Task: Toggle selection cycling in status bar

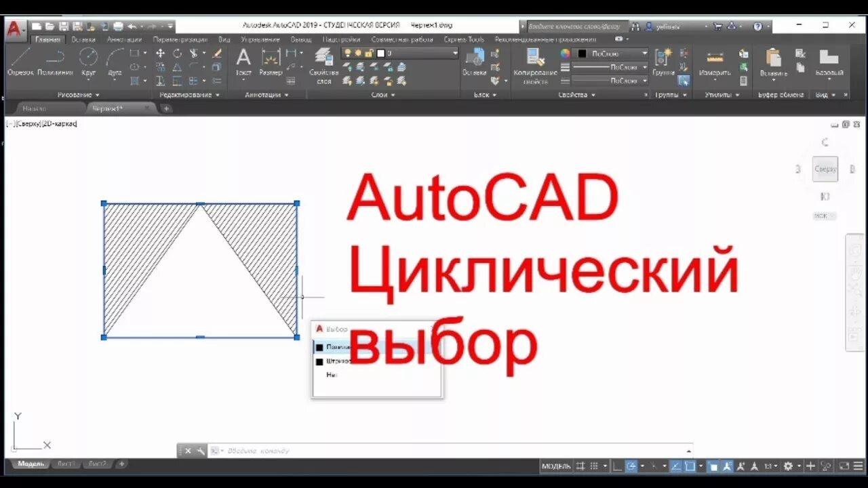Action: (713, 466)
